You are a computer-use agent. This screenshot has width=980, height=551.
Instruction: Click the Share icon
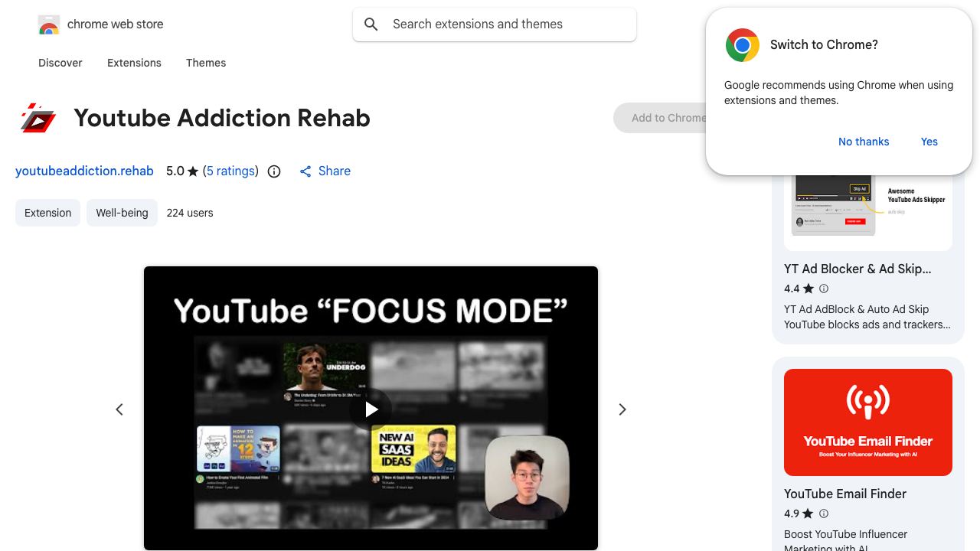click(305, 171)
